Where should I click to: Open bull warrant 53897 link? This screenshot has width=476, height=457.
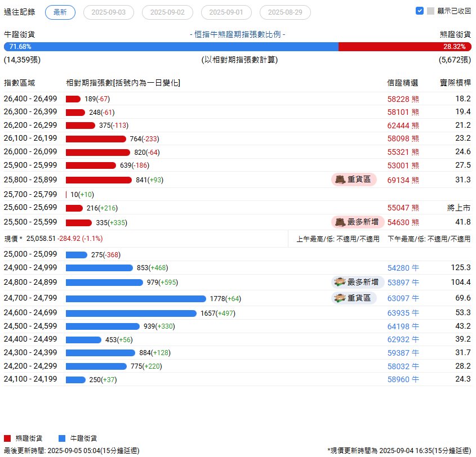(x=403, y=283)
